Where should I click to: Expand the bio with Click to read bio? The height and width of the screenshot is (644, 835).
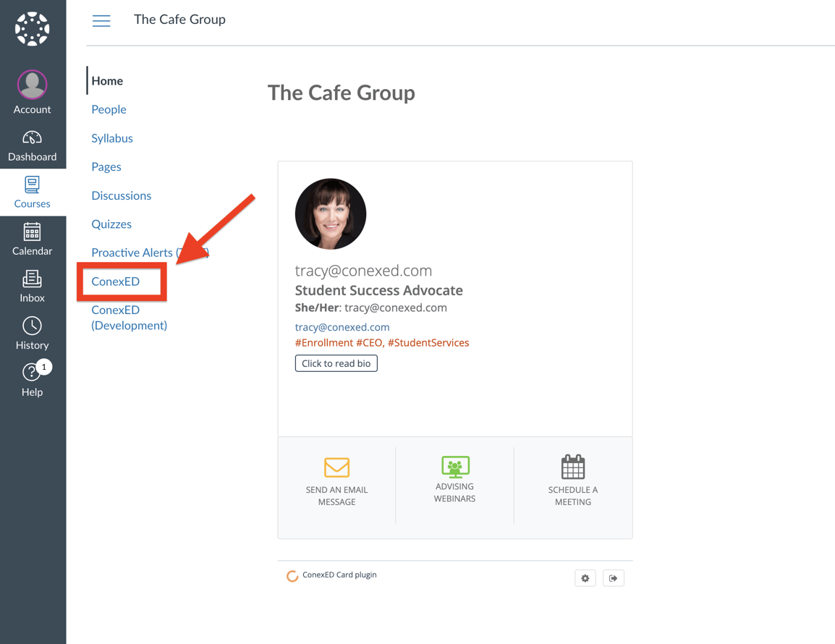pyautogui.click(x=336, y=363)
